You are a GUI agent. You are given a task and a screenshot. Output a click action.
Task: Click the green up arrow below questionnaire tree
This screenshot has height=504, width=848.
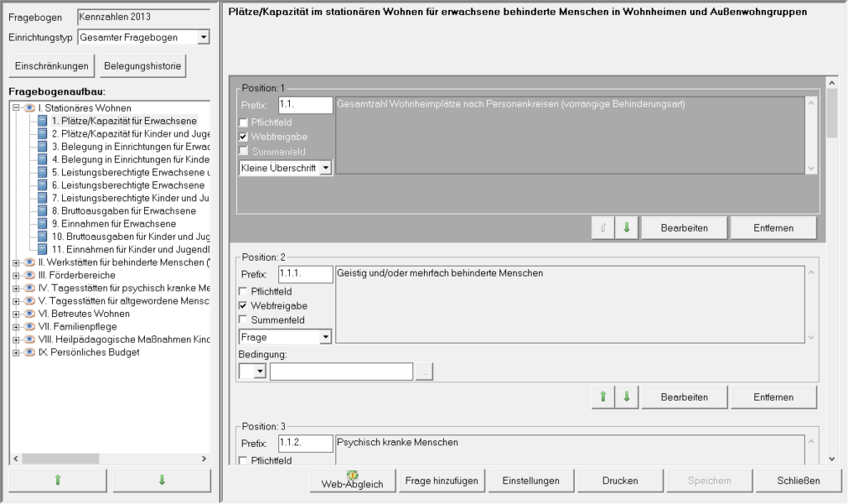57,480
